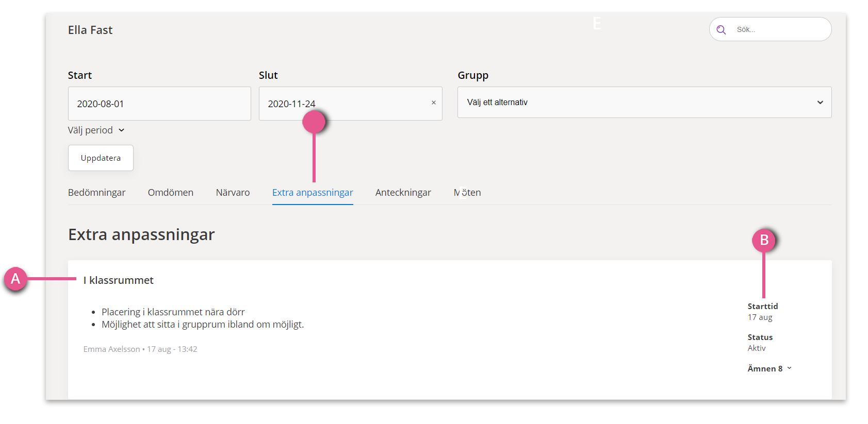868x424 pixels.
Task: Click the Slut date field
Action: point(351,104)
